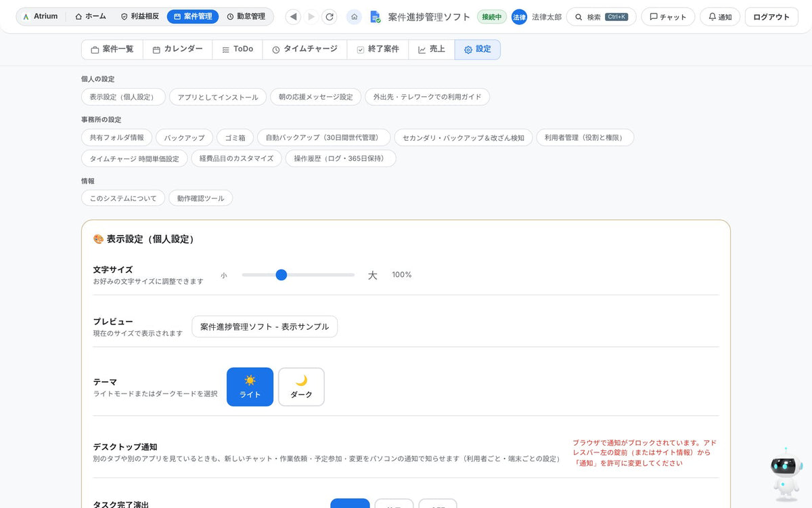Screen dimensions: 812x508
Task: Open the 通知 notifications button
Action: click(720, 17)
